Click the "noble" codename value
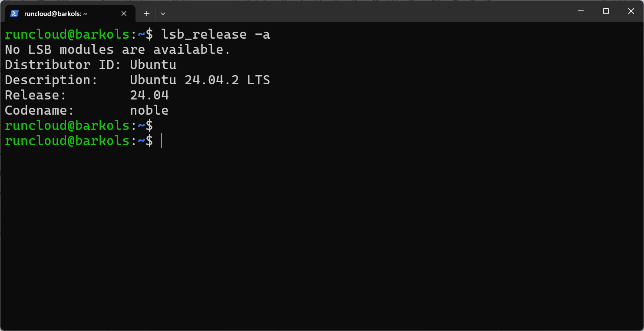The width and height of the screenshot is (644, 331). tap(149, 110)
